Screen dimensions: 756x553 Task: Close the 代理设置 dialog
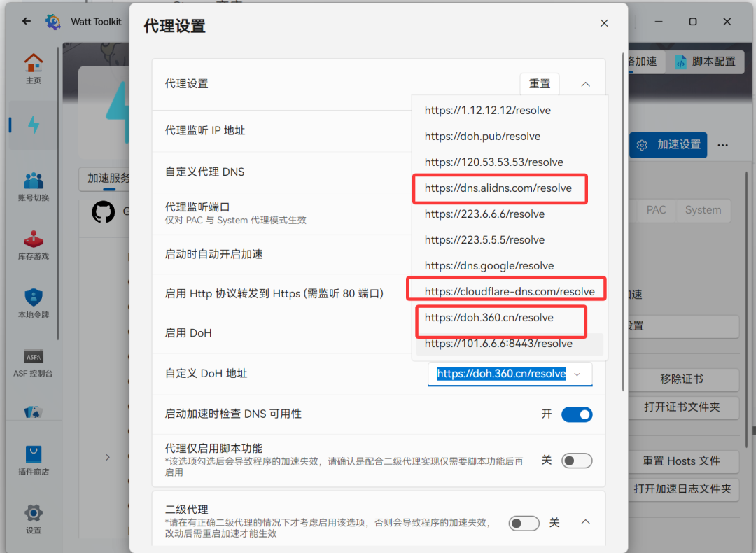604,23
